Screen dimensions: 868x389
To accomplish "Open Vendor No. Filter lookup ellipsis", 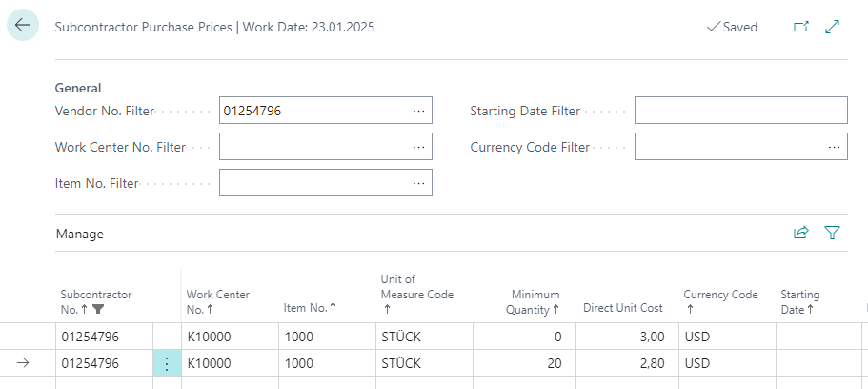I will coord(418,111).
